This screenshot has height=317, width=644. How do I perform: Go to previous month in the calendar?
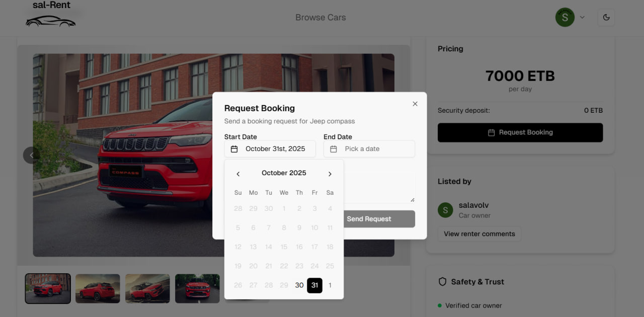click(x=238, y=174)
